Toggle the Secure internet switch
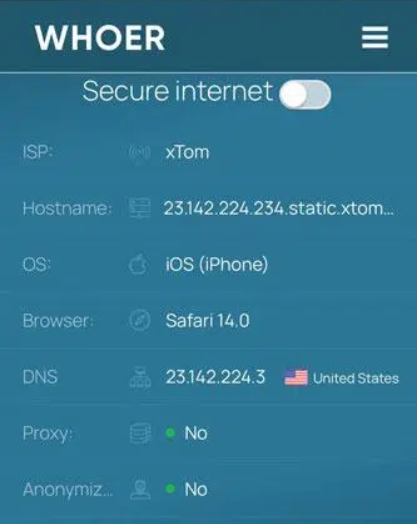The image size is (417, 524). [305, 95]
